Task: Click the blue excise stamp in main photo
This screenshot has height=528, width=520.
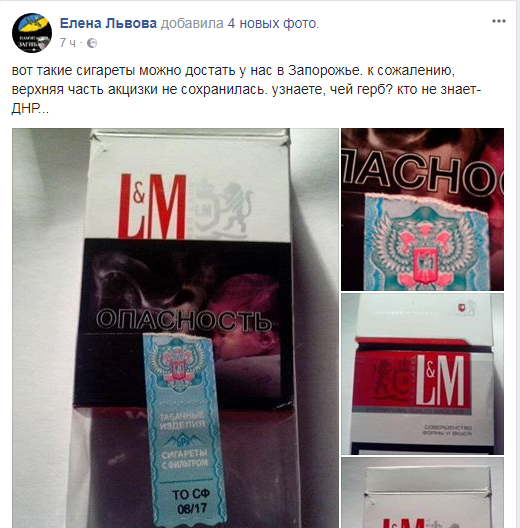Action: (x=184, y=429)
